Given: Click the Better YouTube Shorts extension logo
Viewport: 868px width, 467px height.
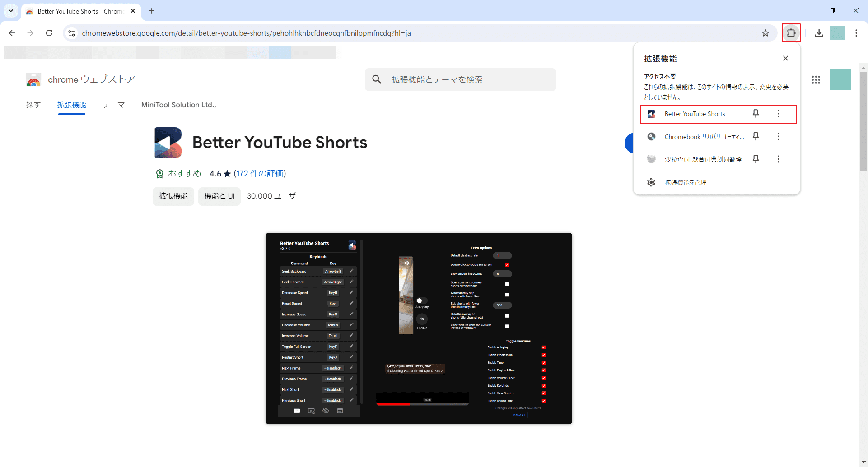Looking at the screenshot, I should coord(168,143).
